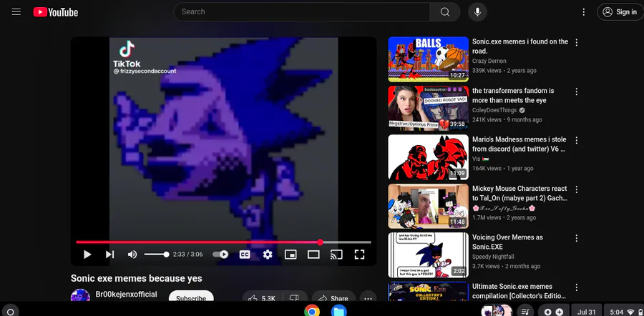Mute the video with the speaker icon

(132, 255)
